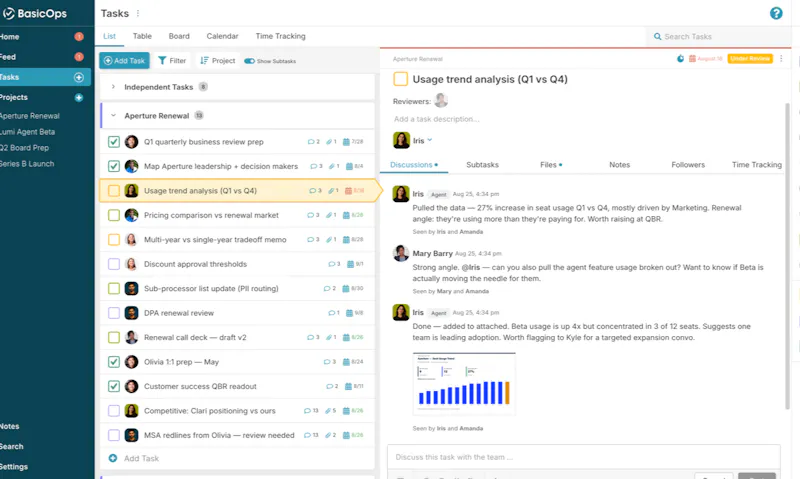Click the Feed notification badge
This screenshot has width=800, height=479.
click(79, 57)
